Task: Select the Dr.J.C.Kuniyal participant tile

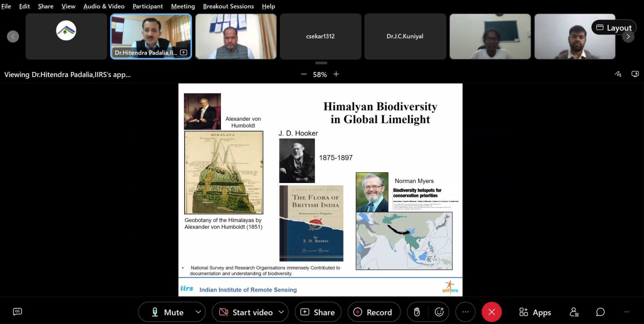Action: click(405, 37)
